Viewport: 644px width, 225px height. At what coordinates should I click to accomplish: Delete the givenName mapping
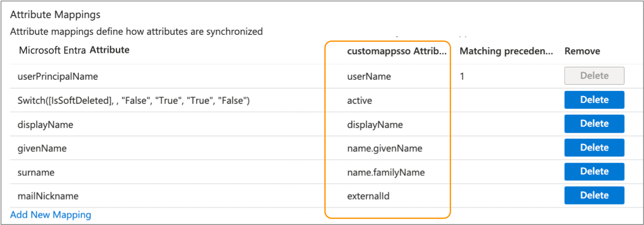[594, 148]
